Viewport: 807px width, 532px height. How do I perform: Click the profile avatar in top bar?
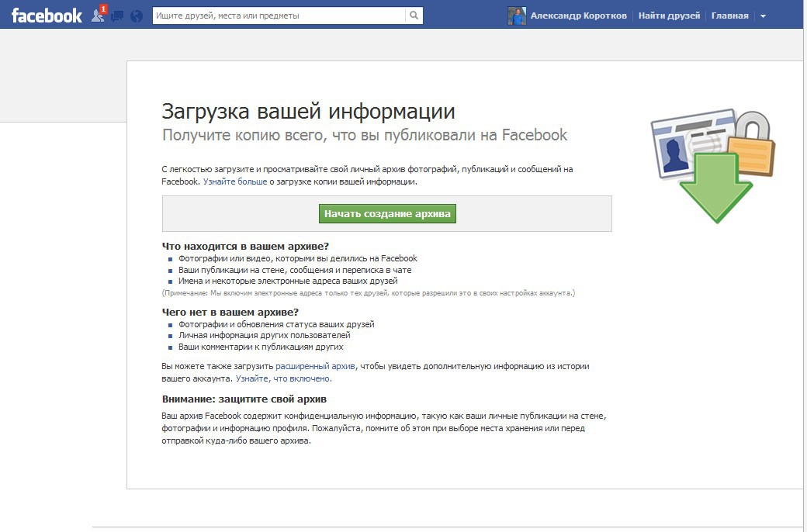click(x=517, y=16)
